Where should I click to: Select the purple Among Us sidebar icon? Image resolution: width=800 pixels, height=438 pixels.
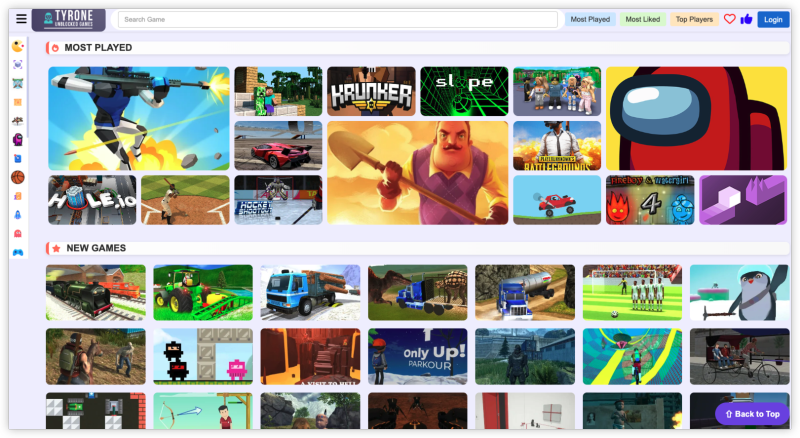18,139
